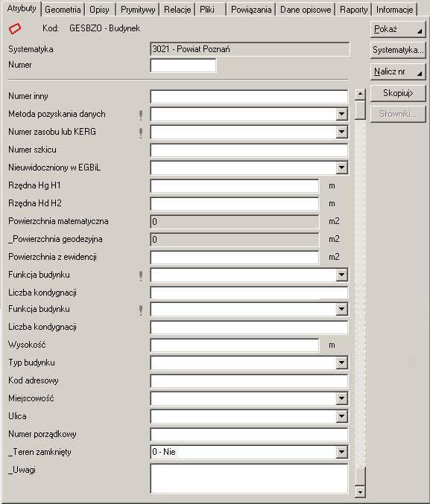Click the Numer input field
This screenshot has width=430, height=504.
(x=183, y=66)
